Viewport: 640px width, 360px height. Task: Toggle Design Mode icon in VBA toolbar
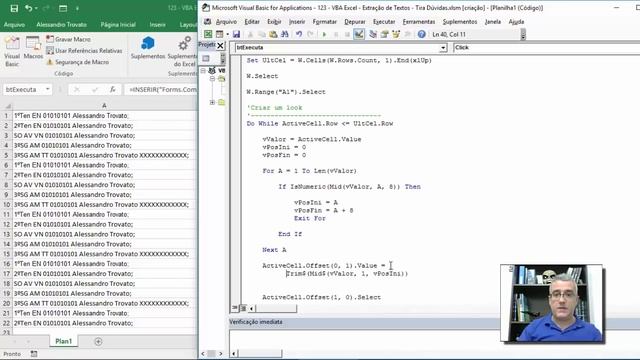coord(359,34)
